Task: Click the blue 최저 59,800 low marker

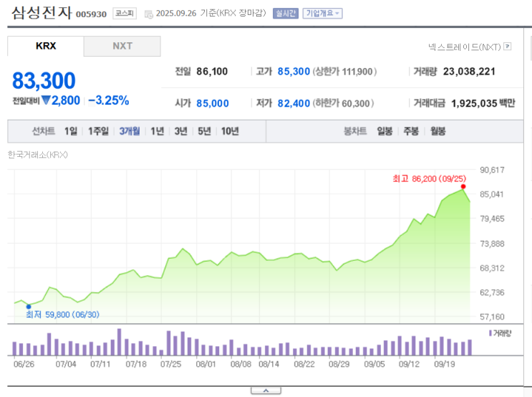Action: click(x=29, y=307)
